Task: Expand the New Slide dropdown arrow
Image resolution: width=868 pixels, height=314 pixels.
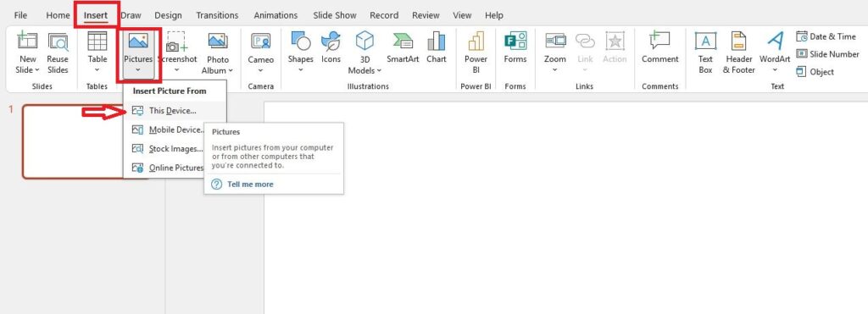Action: pos(37,70)
